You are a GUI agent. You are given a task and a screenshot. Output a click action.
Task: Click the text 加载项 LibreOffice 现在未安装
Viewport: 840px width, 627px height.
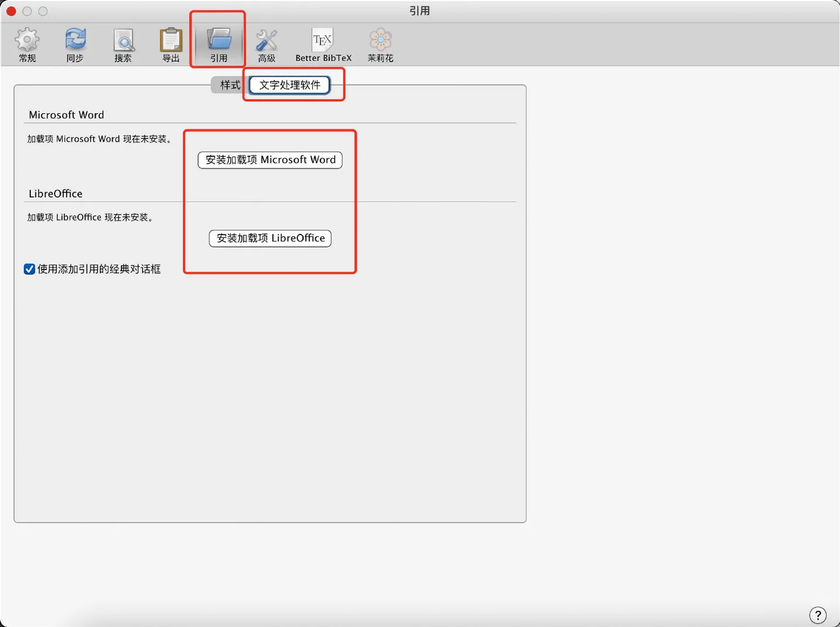tap(91, 217)
